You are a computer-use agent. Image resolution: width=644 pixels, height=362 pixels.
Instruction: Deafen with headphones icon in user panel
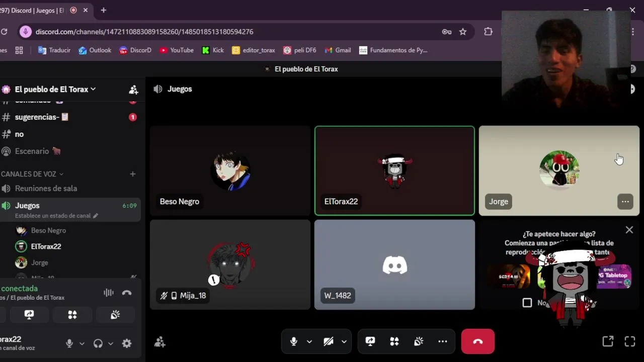pyautogui.click(x=98, y=343)
